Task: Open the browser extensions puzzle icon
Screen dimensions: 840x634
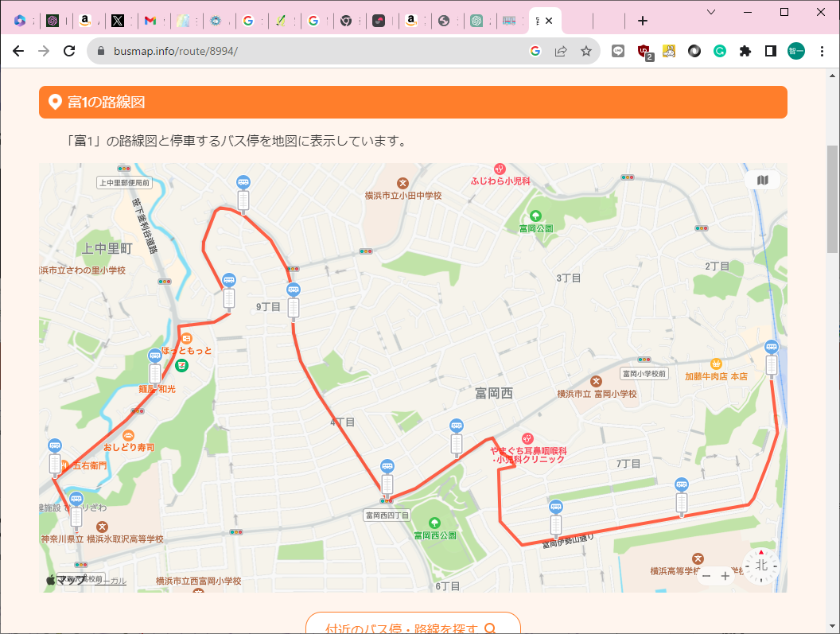Action: coord(745,51)
